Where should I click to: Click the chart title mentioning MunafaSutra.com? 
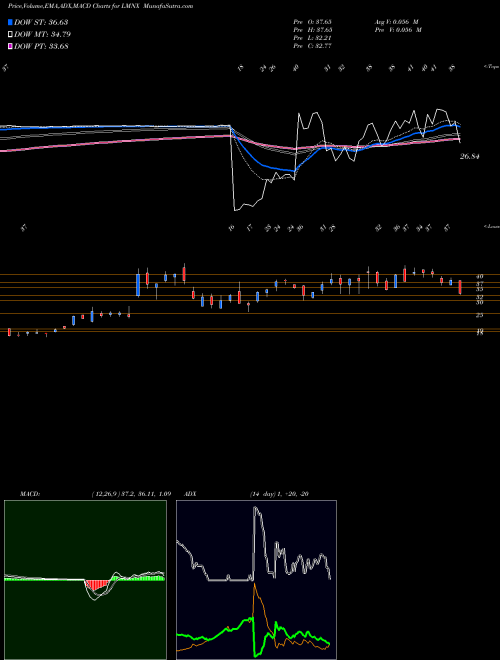101,6
